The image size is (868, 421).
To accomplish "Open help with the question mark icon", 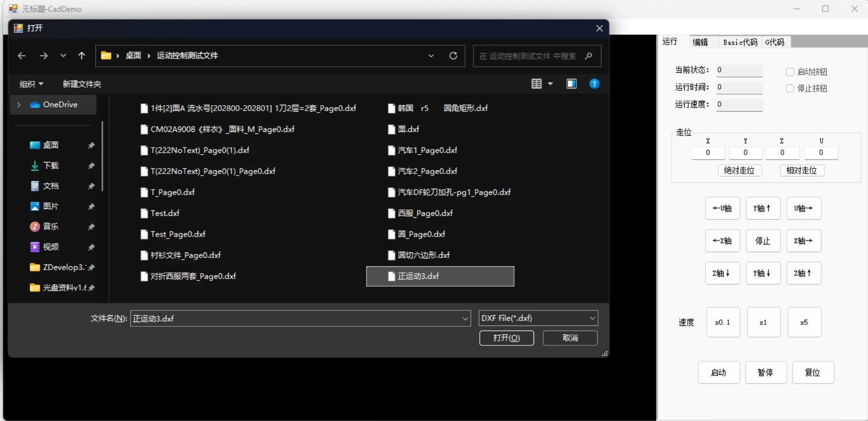I will (594, 84).
